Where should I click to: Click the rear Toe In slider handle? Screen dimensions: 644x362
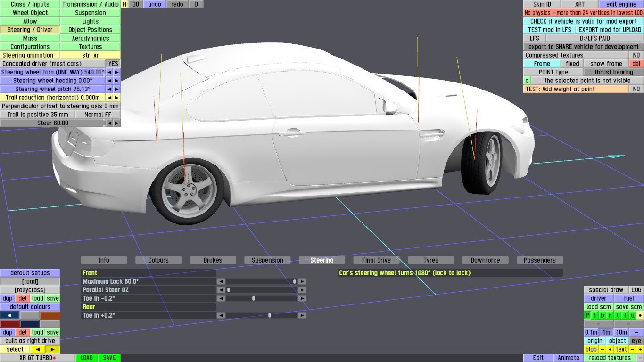(x=270, y=315)
